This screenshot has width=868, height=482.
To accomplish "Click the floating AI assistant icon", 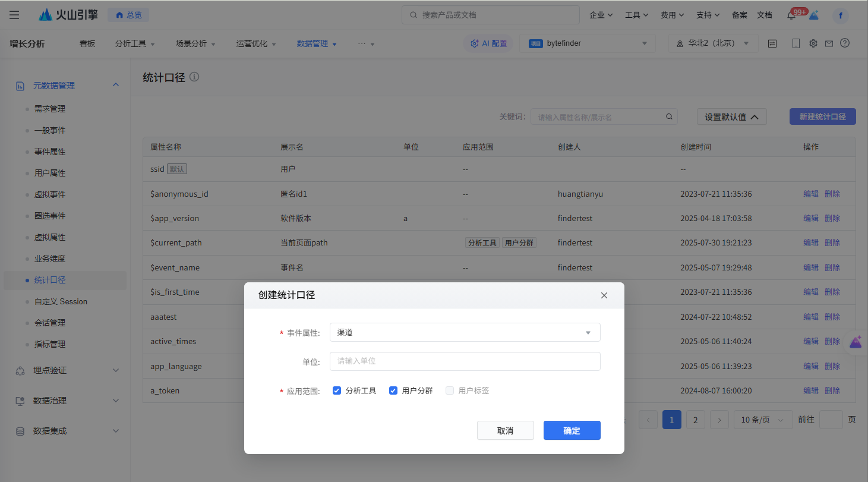I will 856,342.
